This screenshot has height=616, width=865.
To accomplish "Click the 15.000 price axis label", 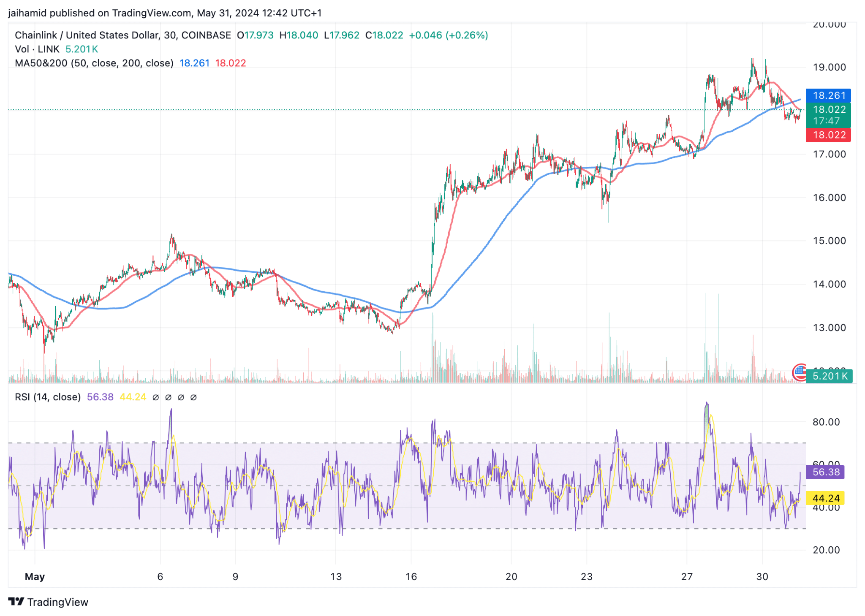I will click(830, 241).
